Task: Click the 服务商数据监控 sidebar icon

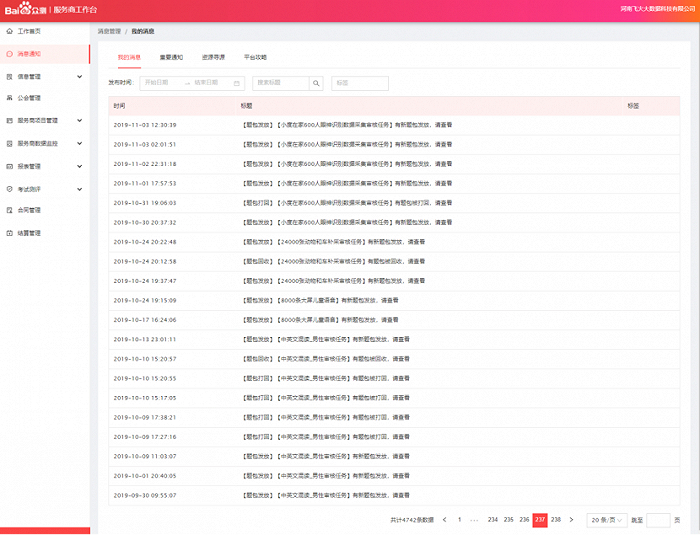Action: tap(9, 144)
